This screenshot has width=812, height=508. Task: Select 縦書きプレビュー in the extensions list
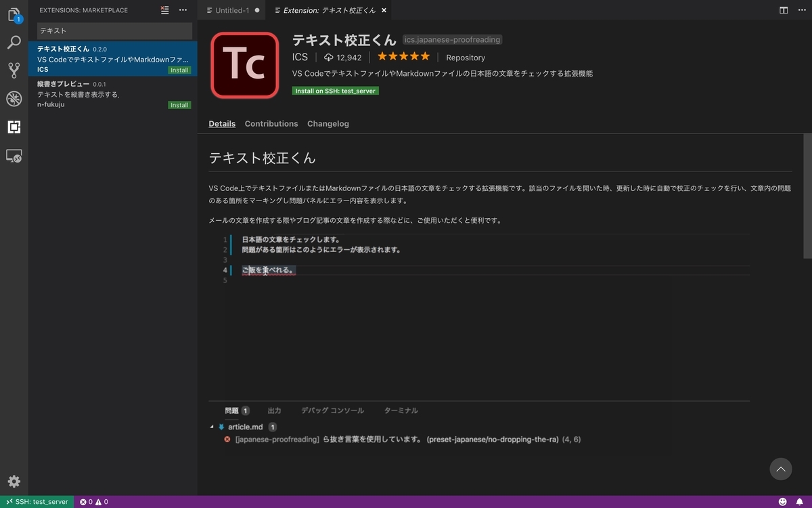click(x=112, y=93)
